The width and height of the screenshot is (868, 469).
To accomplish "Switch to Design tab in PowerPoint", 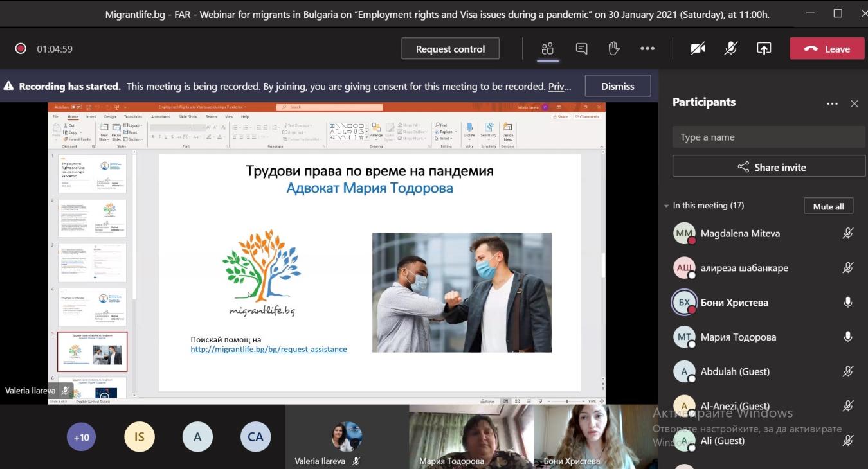I will pyautogui.click(x=110, y=117).
